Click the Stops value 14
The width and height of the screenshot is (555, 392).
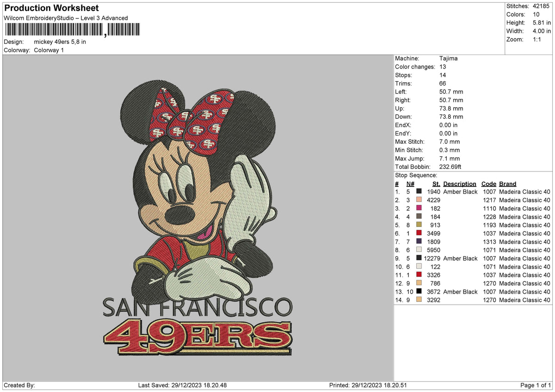pos(443,75)
